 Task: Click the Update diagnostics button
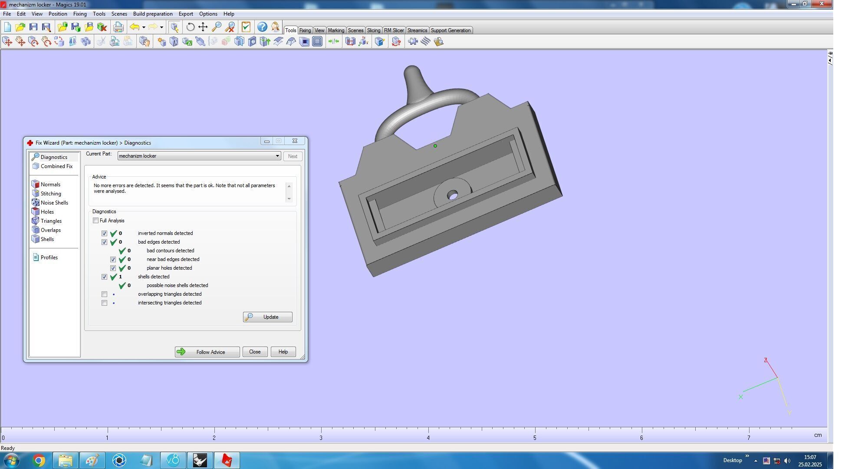(x=267, y=317)
